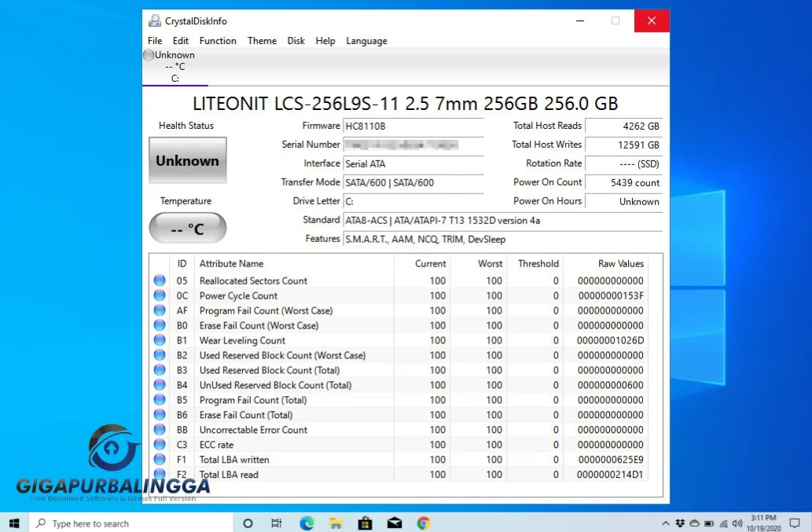Open the Language menu
Viewport: 812px width, 532px height.
coord(366,41)
